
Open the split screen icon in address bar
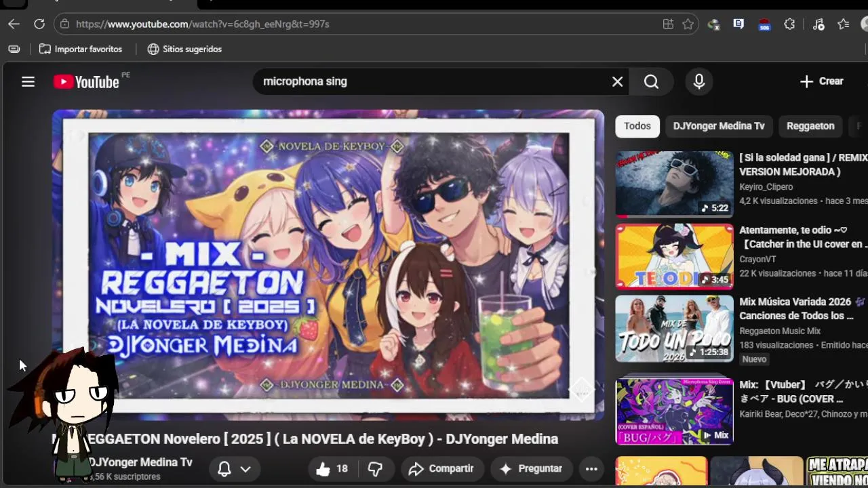[x=668, y=24]
